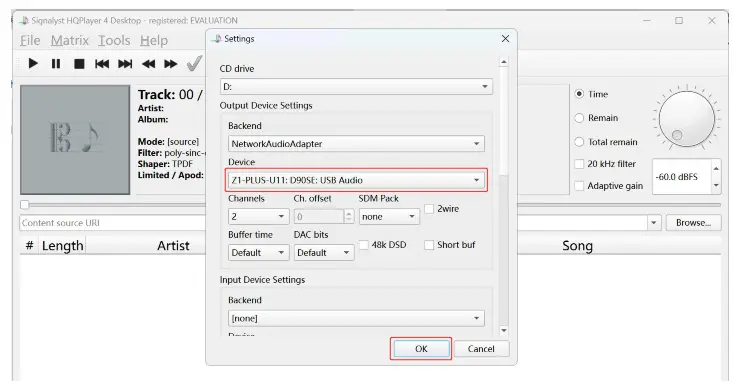The height and width of the screenshot is (388, 734).
Task: Click the Ch. offset spinner field
Action: click(x=318, y=217)
